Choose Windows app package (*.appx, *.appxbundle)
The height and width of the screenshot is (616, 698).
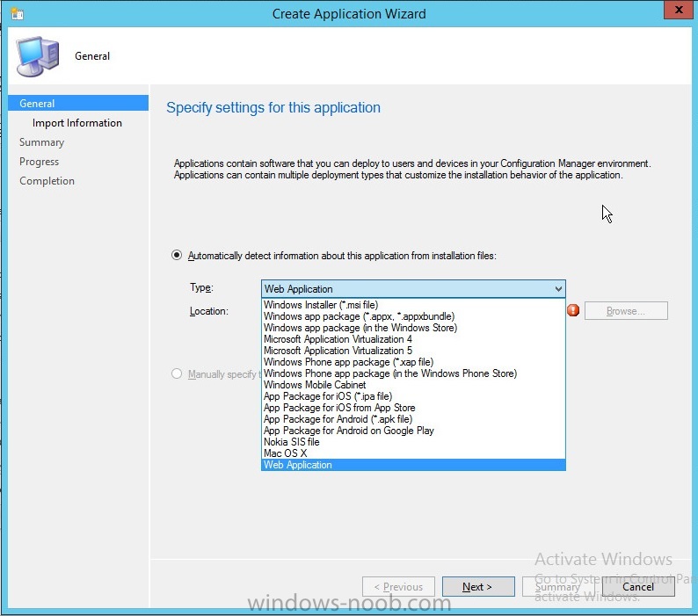pyautogui.click(x=413, y=316)
